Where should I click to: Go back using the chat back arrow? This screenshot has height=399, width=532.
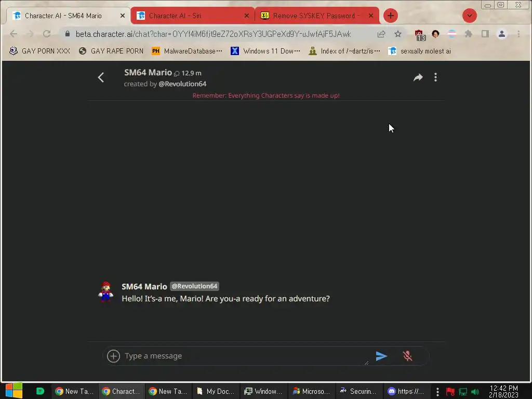click(x=101, y=78)
